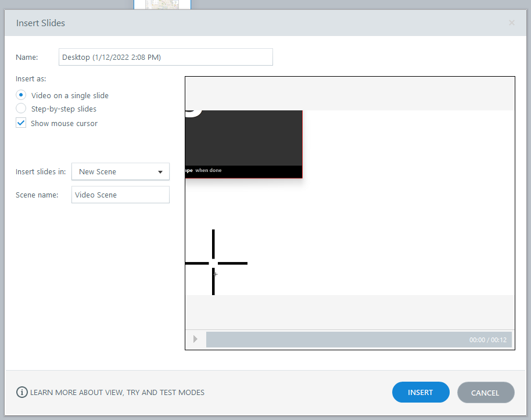The image size is (531, 420).
Task: Play the recording preview video
Action: click(195, 339)
